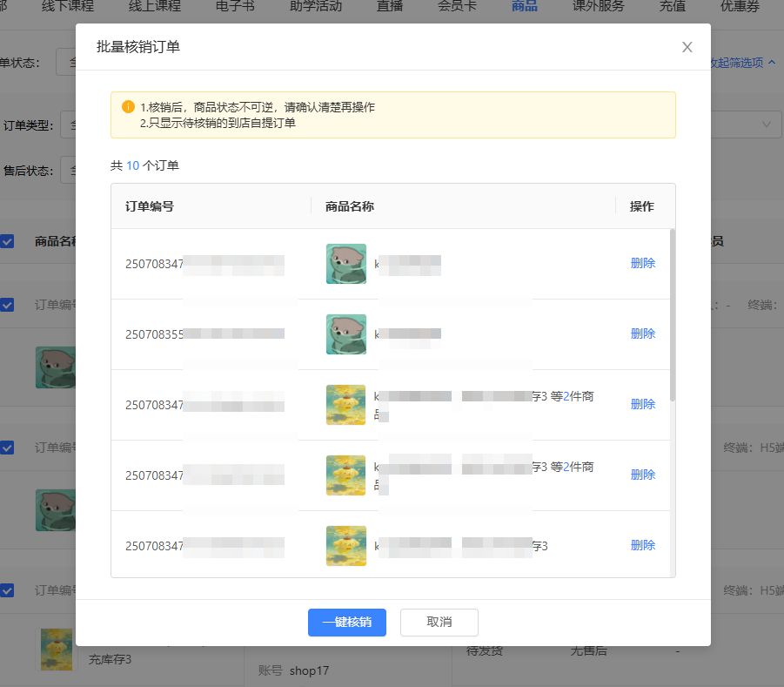Delete the second order row
The image size is (784, 687).
[x=642, y=333]
